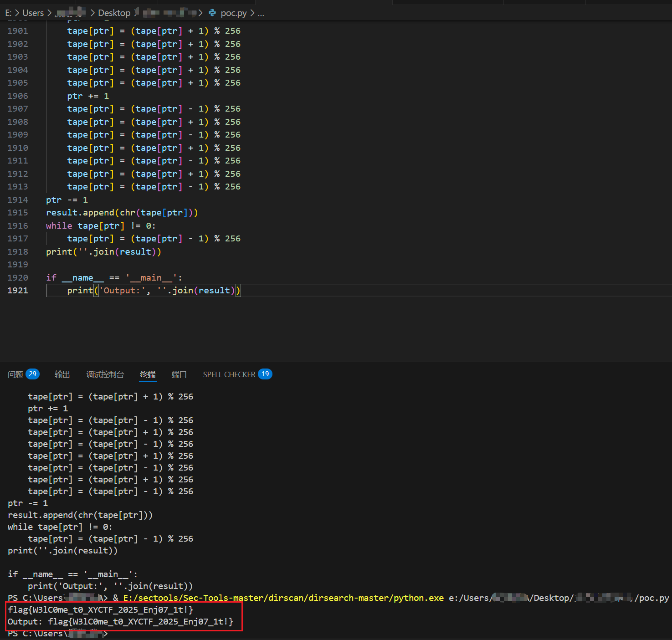Click the Python file icon in breadcrumb
The height and width of the screenshot is (640, 672).
(212, 13)
